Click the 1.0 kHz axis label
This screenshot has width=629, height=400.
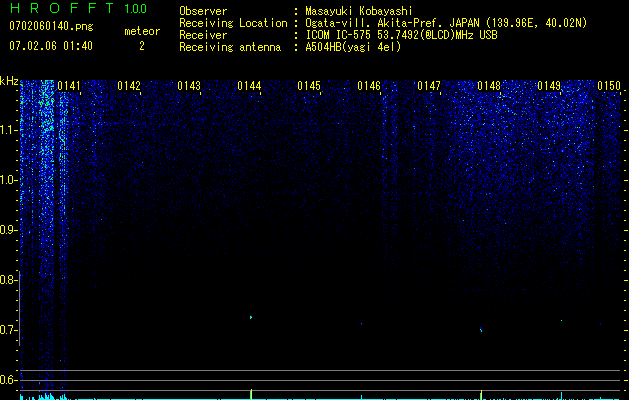8,180
